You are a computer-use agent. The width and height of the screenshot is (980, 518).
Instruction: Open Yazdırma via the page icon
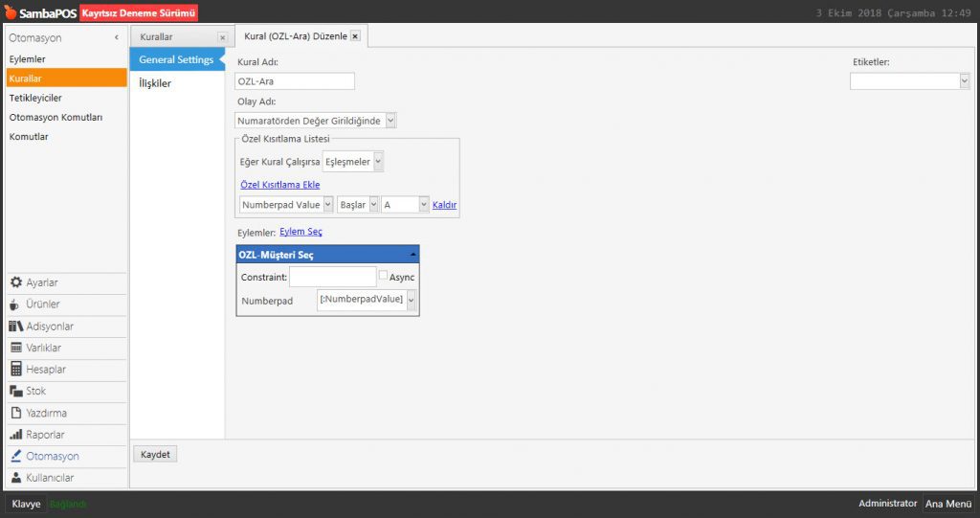click(16, 414)
